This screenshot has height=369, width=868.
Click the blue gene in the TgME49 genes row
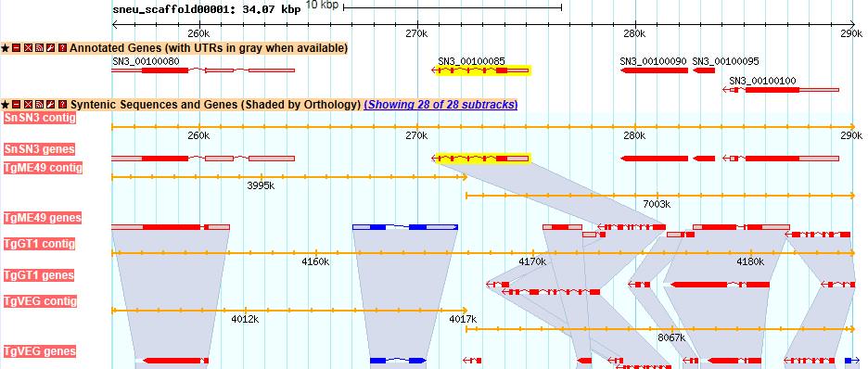point(405,227)
